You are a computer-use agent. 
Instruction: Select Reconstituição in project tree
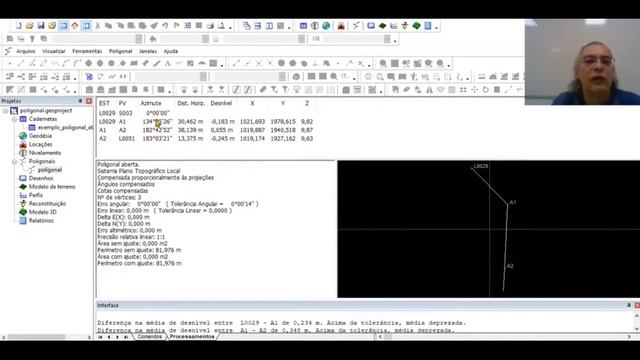tap(47, 204)
